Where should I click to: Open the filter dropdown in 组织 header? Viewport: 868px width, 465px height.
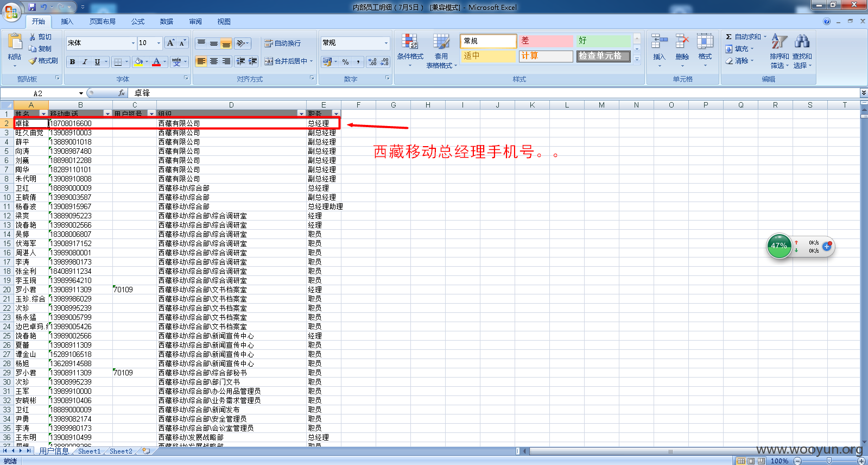[302, 114]
